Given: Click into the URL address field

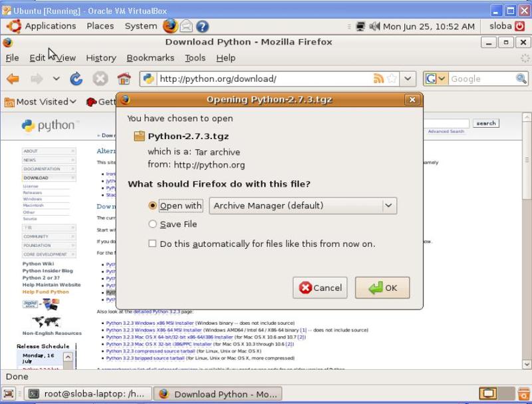Looking at the screenshot, I should coord(265,79).
